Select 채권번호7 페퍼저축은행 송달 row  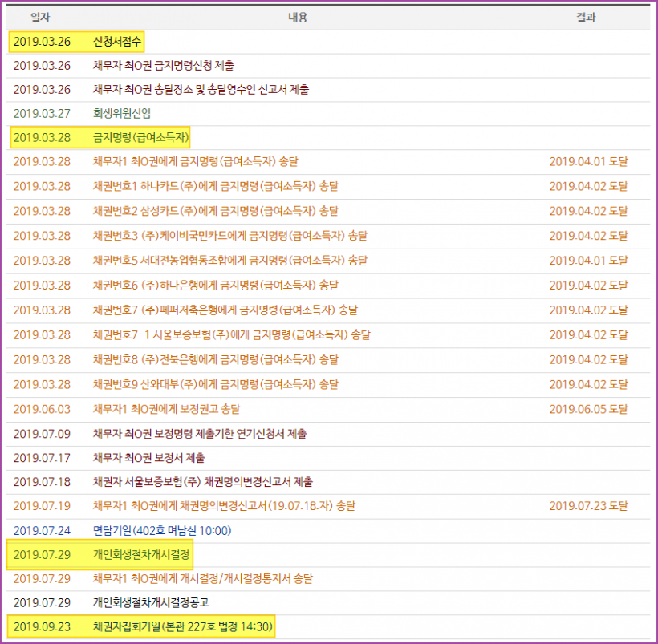(328, 310)
